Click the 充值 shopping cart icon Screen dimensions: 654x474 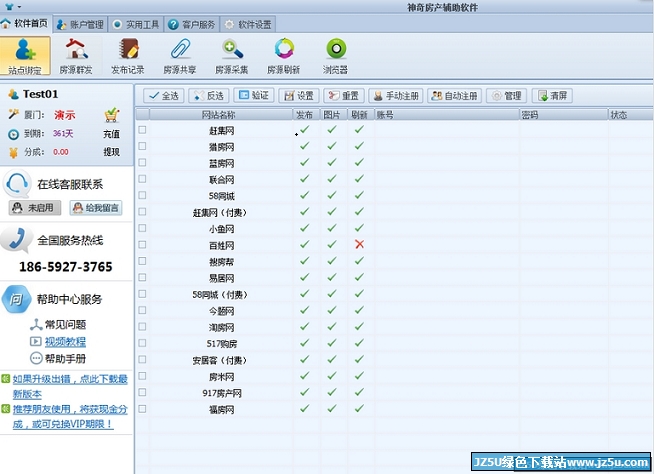point(111,115)
